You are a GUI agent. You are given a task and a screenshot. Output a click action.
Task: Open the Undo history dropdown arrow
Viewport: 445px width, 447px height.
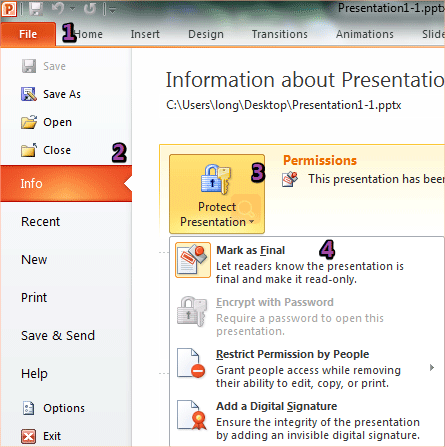[x=72, y=9]
